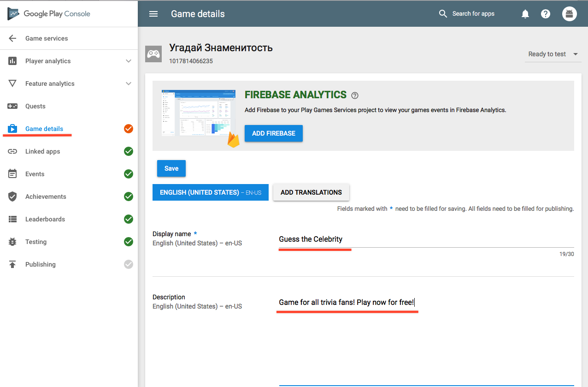Click the Firebase flame logo
The width and height of the screenshot is (588, 387).
coord(234,139)
